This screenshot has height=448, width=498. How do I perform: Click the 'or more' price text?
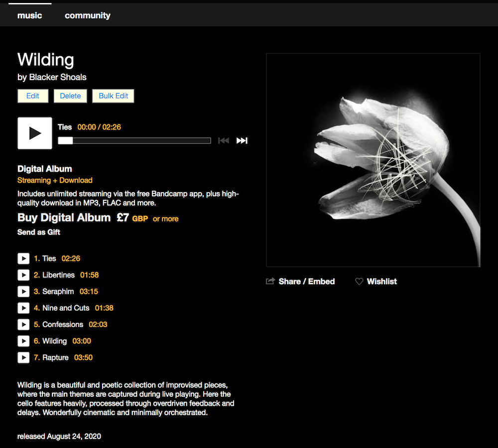coord(165,219)
